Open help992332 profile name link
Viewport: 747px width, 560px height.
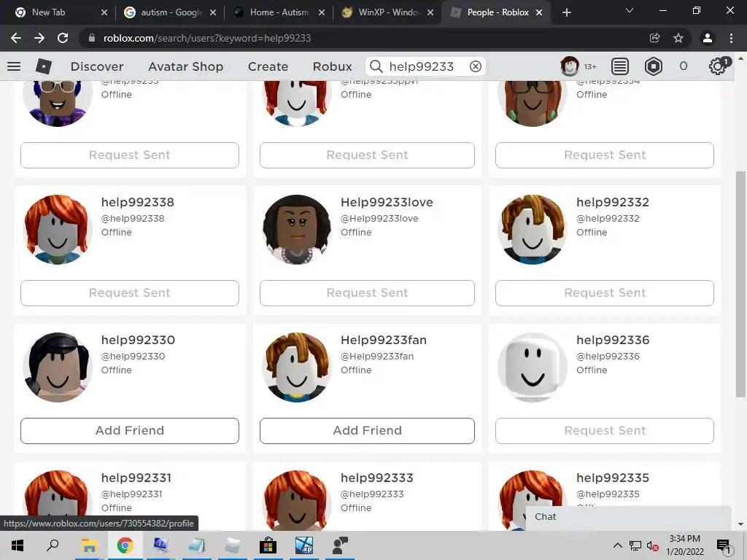(x=613, y=202)
